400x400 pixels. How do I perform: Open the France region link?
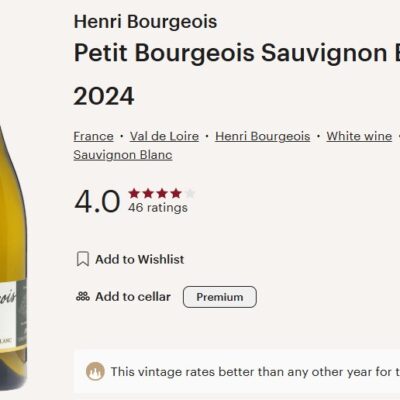tap(93, 136)
